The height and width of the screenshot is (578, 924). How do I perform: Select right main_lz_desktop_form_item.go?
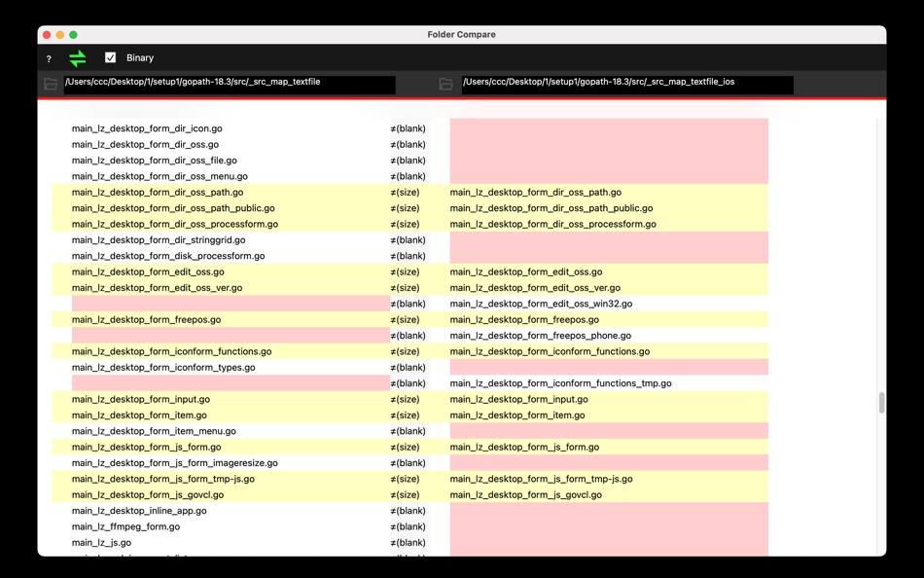click(517, 415)
